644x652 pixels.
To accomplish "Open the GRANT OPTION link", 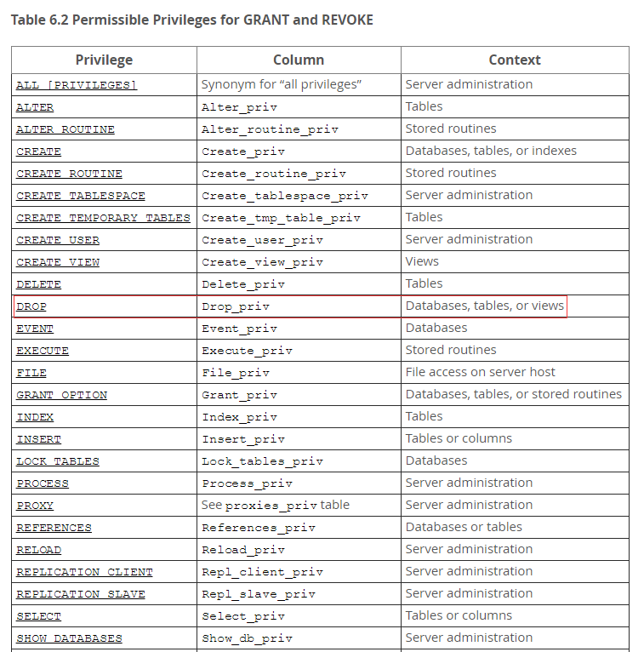I will (61, 395).
